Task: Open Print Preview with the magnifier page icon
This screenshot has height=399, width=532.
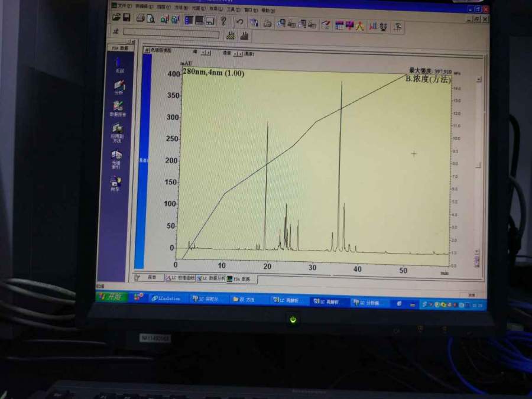Action: coord(151,18)
